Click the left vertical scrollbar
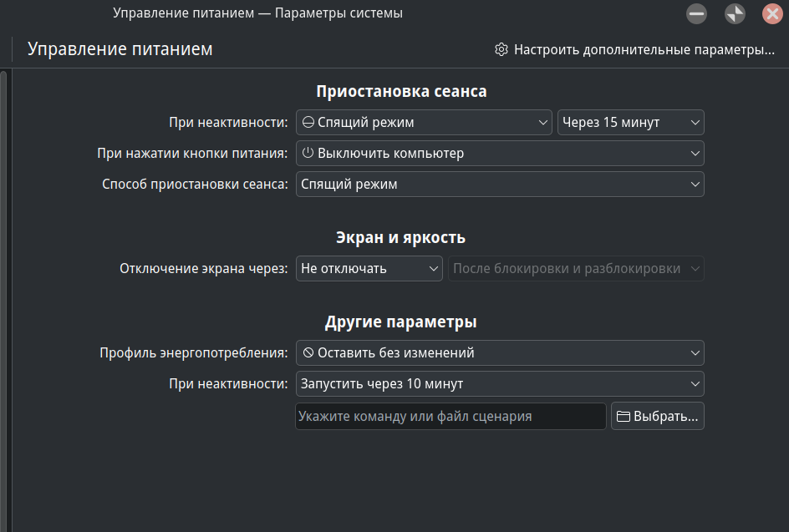789x532 pixels. pyautogui.click(x=3, y=301)
